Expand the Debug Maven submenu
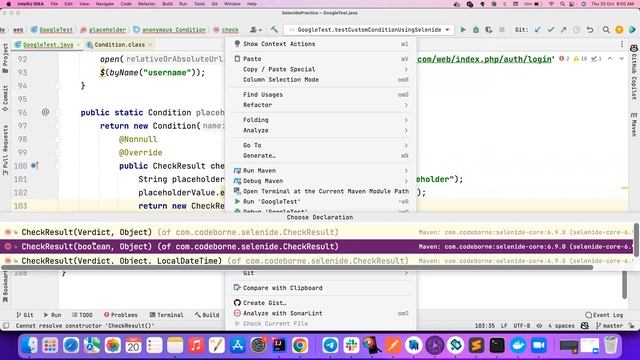The width and height of the screenshot is (640, 360). [321, 181]
